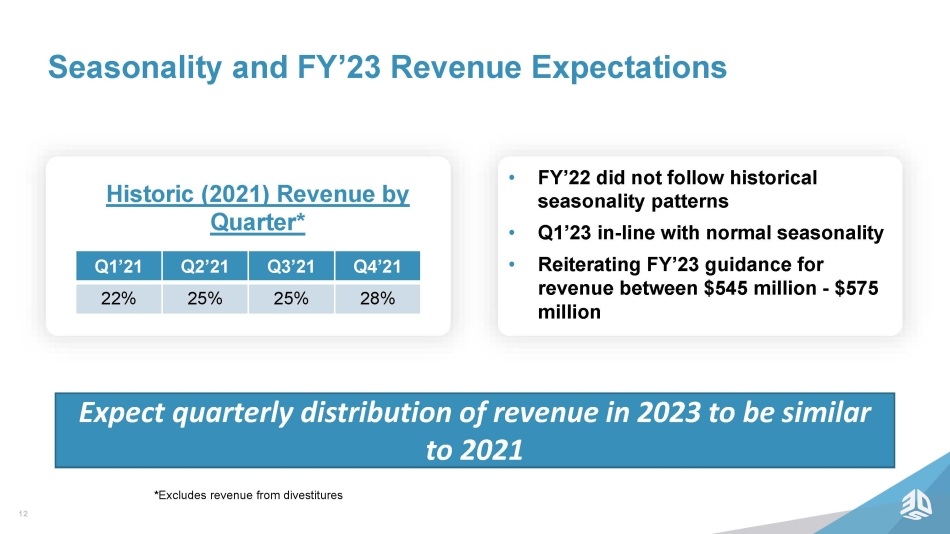Click the bullet marker before 'Q1'23 in-line'
The image size is (950, 534).
coord(512,235)
